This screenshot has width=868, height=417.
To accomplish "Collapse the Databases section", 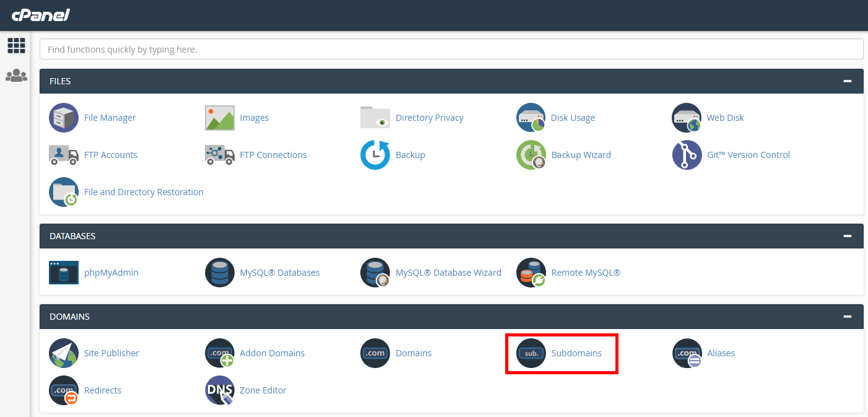I will (847, 236).
